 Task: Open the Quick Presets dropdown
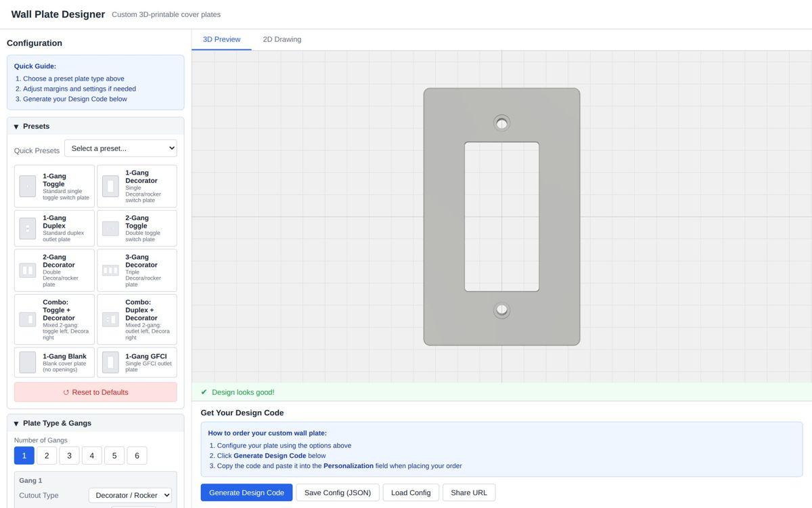coord(120,148)
